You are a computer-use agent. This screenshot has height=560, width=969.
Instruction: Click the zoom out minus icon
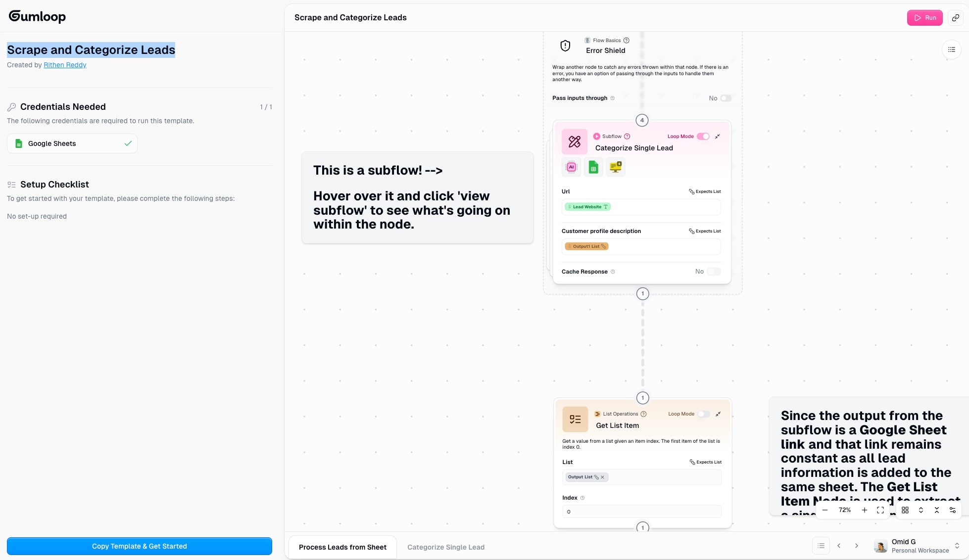click(825, 510)
